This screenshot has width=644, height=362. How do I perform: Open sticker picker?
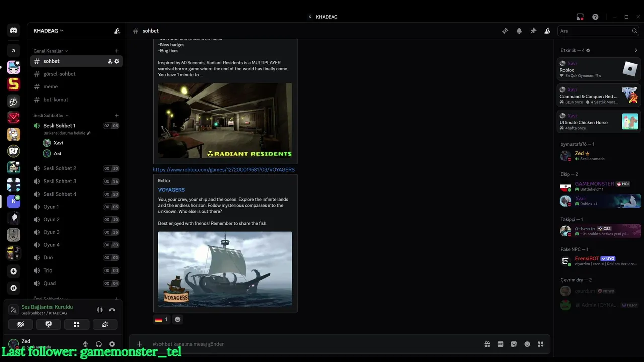click(x=514, y=344)
